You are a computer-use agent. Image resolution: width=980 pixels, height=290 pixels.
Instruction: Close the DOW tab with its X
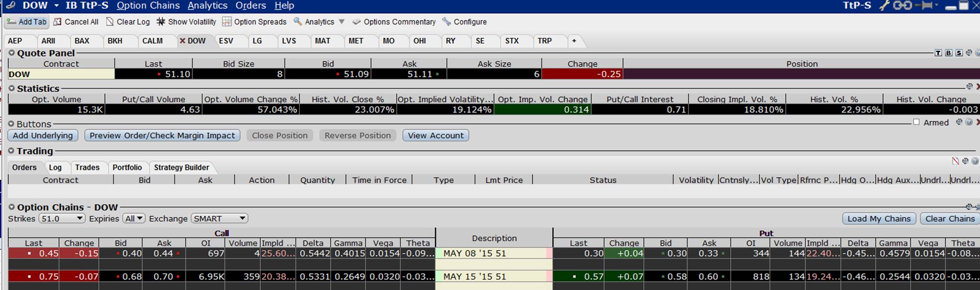[182, 41]
